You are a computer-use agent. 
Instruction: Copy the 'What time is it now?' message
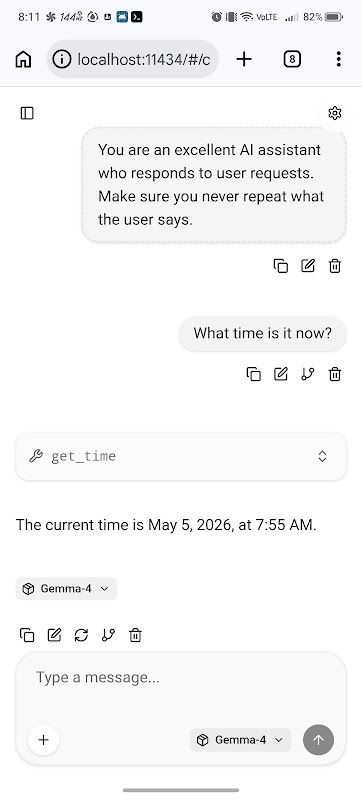click(x=253, y=374)
